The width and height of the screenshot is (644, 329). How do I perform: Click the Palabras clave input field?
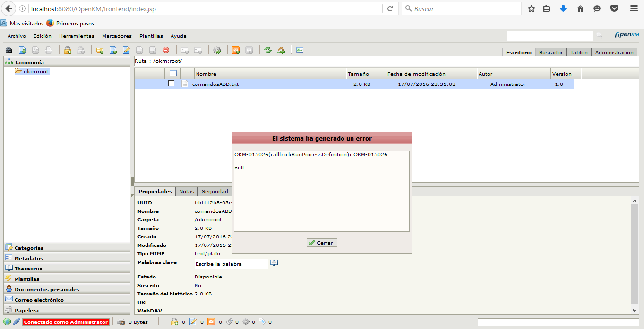[x=231, y=264]
